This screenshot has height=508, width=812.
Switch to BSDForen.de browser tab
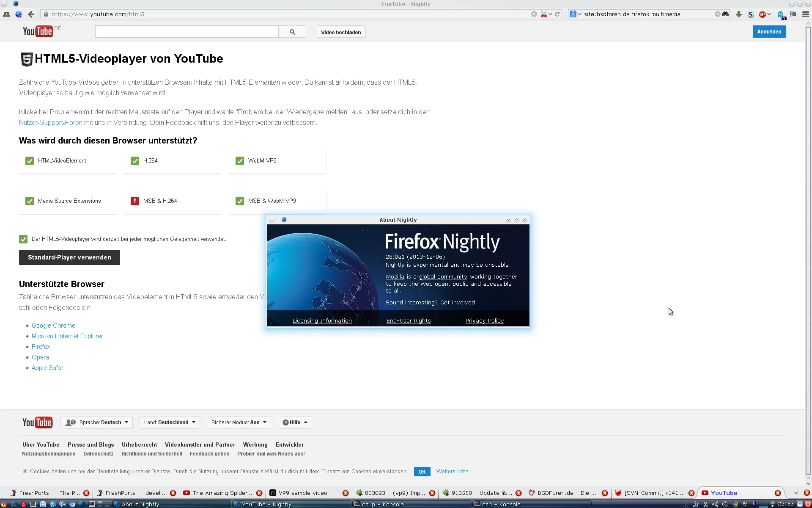coord(566,493)
